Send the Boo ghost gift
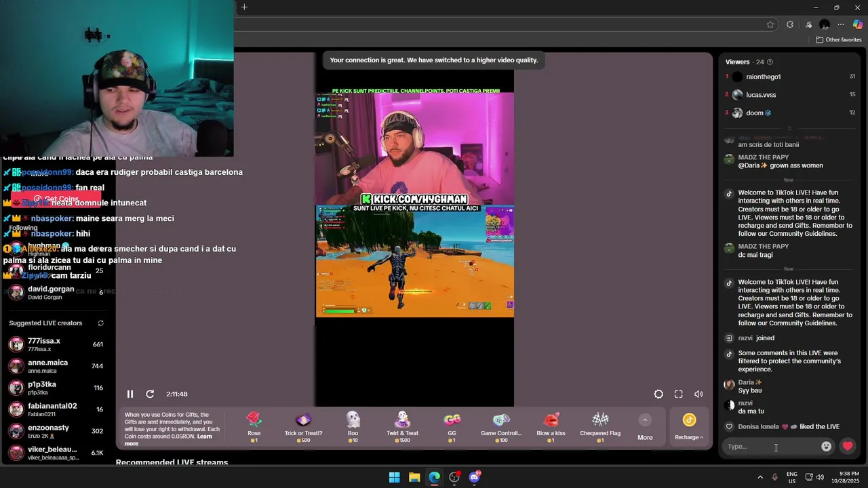 coord(353,427)
